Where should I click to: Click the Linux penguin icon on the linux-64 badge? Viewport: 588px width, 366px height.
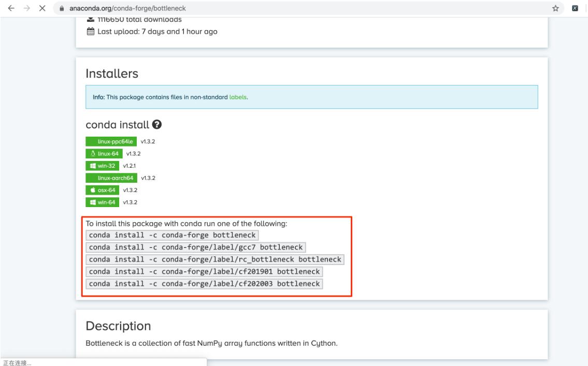pos(93,154)
